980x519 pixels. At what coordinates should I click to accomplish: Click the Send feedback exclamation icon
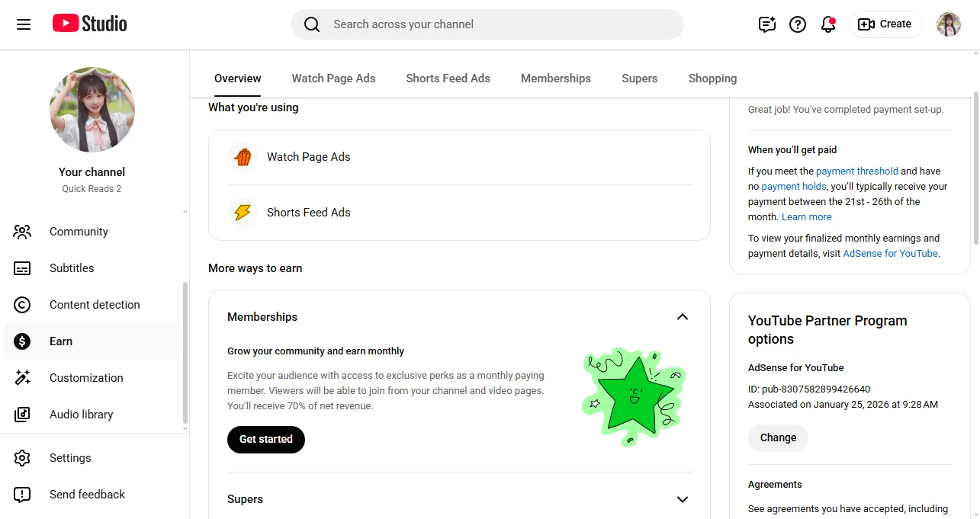22,495
